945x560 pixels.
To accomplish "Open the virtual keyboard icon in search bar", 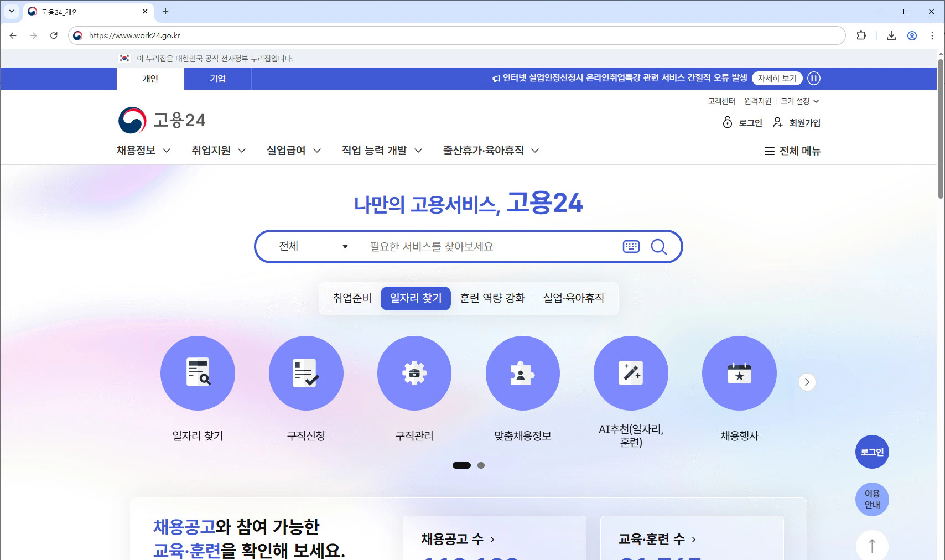I will pyautogui.click(x=631, y=247).
